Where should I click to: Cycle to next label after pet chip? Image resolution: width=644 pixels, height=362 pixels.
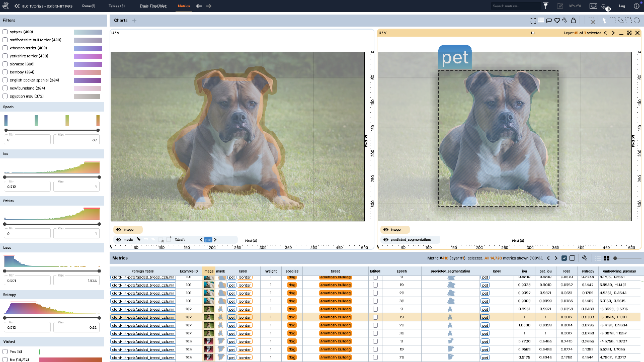214,240
